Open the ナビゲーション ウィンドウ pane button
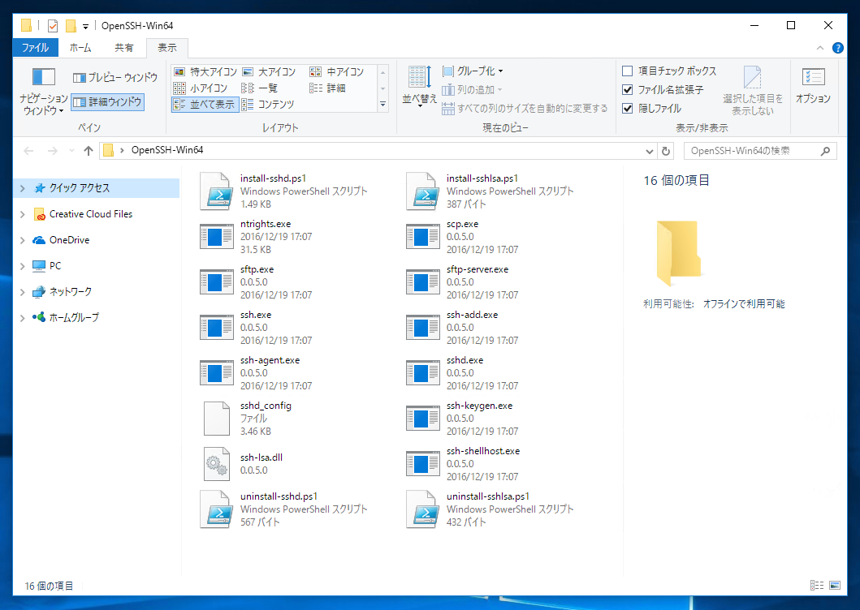860x610 pixels. pyautogui.click(x=43, y=91)
